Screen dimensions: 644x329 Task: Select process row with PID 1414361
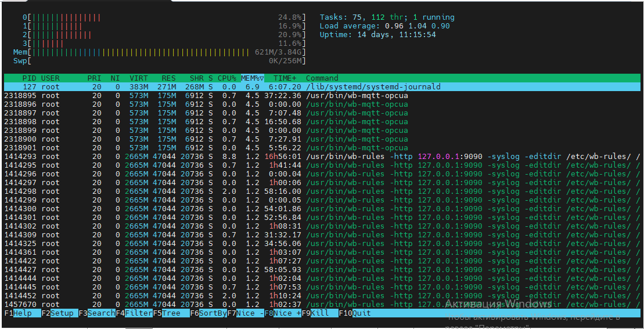point(322,252)
